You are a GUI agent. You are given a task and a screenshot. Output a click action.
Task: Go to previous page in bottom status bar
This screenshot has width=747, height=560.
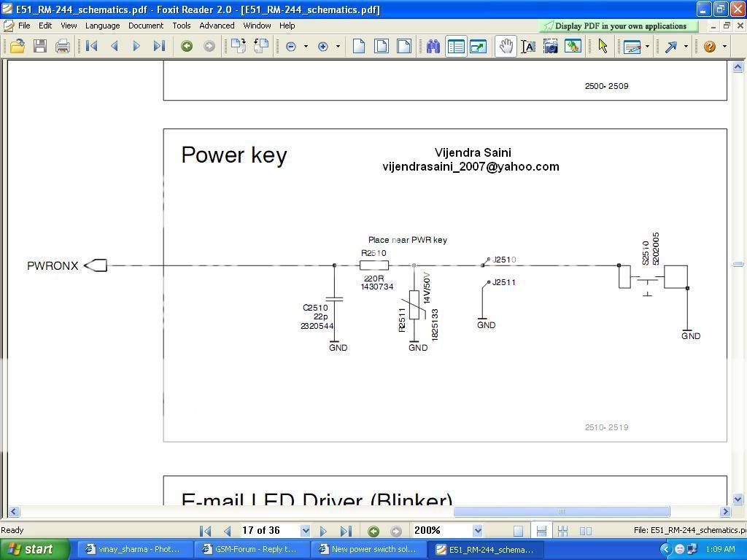pyautogui.click(x=228, y=531)
